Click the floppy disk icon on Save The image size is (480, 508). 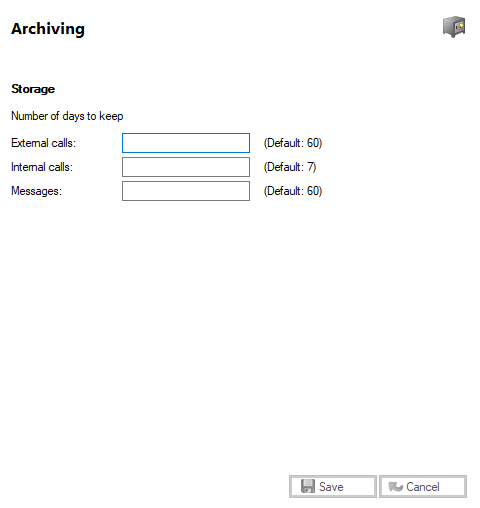pyautogui.click(x=308, y=486)
